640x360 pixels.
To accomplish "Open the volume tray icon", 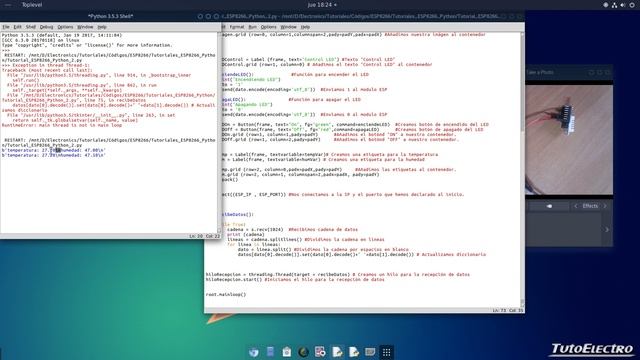I will point(623,5).
